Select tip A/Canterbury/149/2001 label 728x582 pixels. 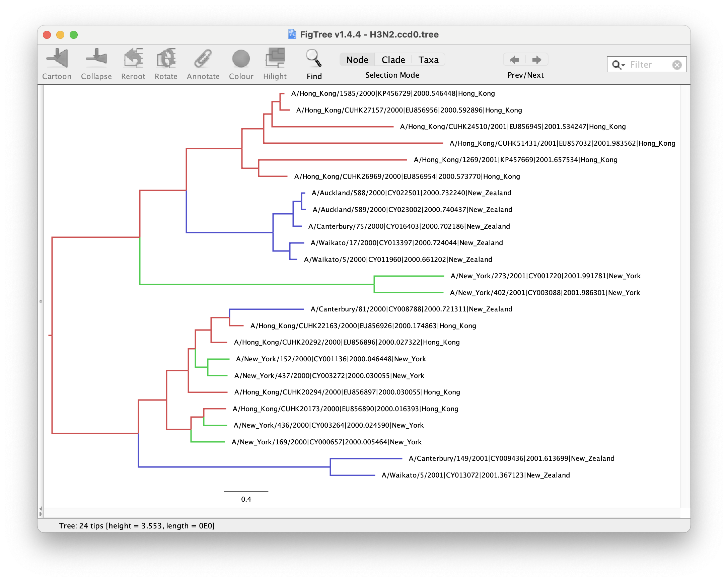(512, 458)
